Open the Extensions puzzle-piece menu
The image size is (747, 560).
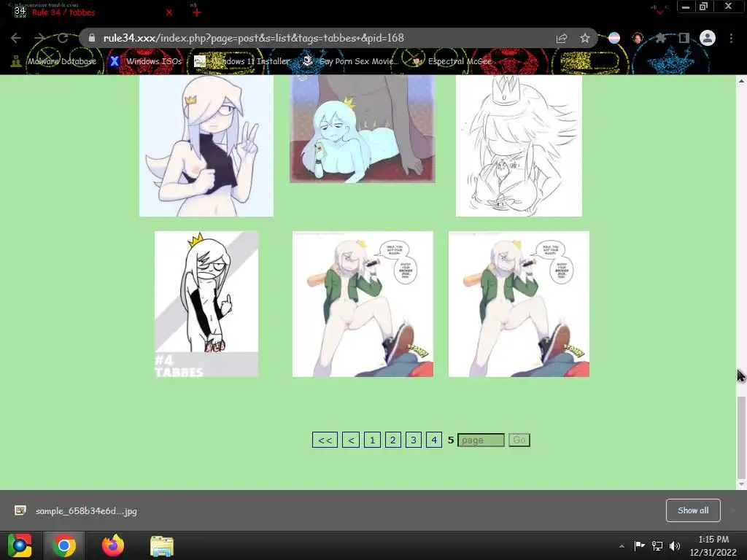[661, 38]
